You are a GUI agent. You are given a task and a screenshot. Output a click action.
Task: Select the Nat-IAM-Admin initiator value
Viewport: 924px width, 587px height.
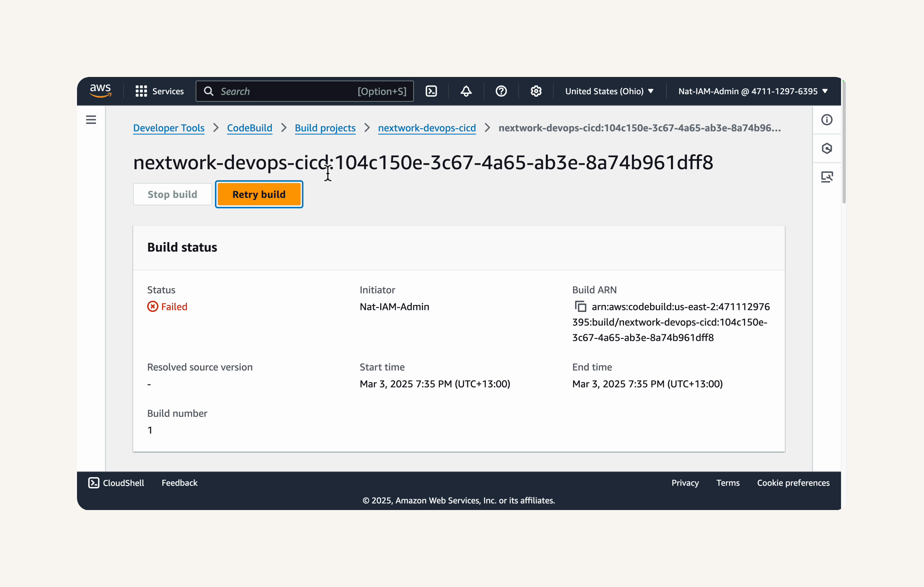394,307
